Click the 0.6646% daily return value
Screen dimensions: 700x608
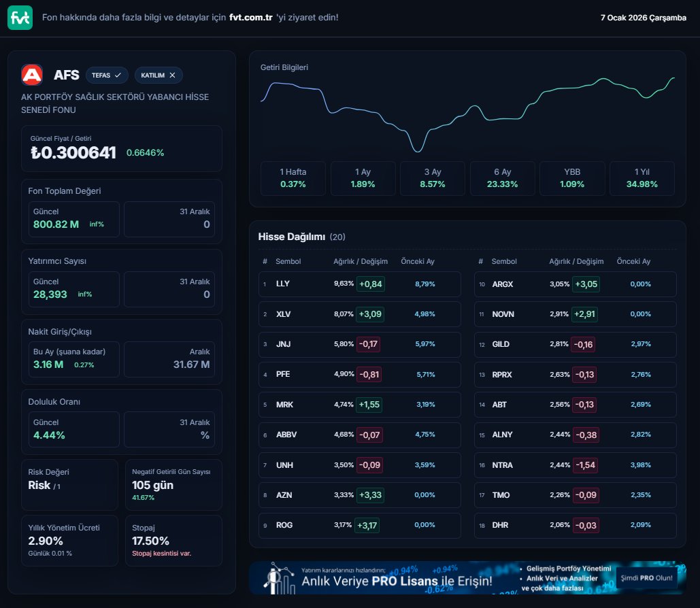coord(145,152)
